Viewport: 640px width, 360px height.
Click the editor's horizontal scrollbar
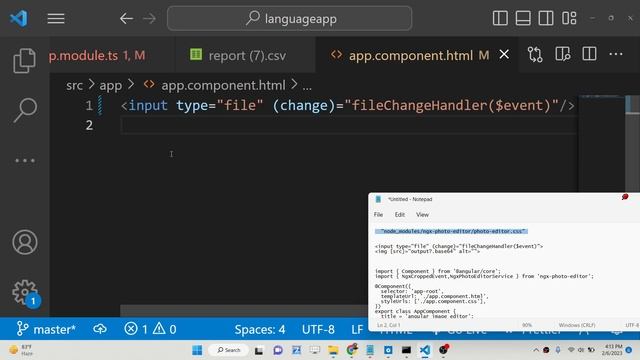pyautogui.click(x=244, y=311)
